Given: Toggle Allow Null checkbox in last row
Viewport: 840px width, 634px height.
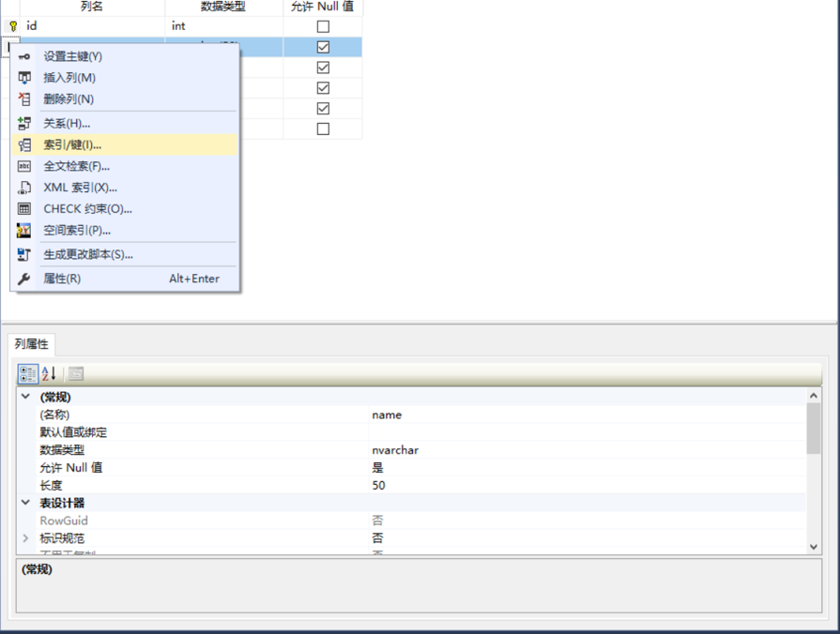Looking at the screenshot, I should point(323,129).
